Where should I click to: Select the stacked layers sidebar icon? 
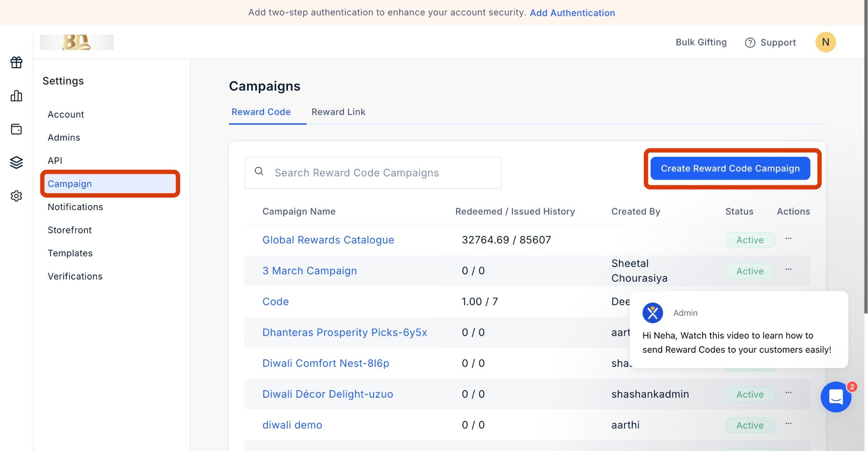[x=16, y=162]
